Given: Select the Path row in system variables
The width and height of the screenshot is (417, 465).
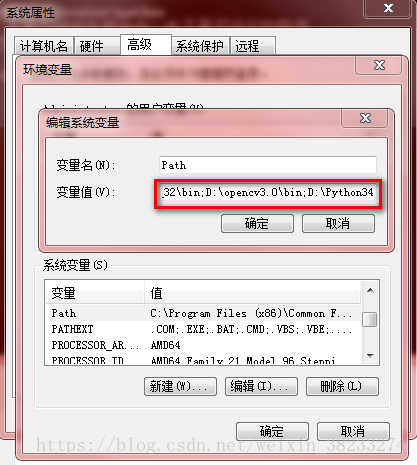Looking at the screenshot, I should pos(203,313).
